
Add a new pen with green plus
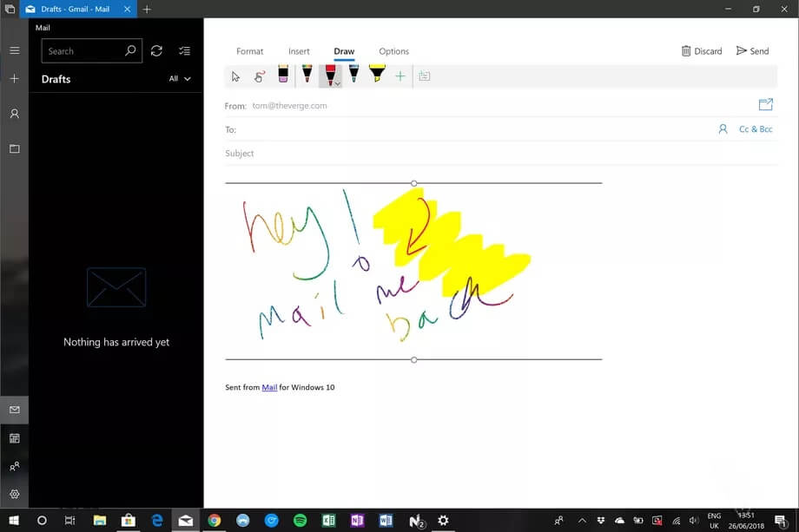(x=400, y=76)
